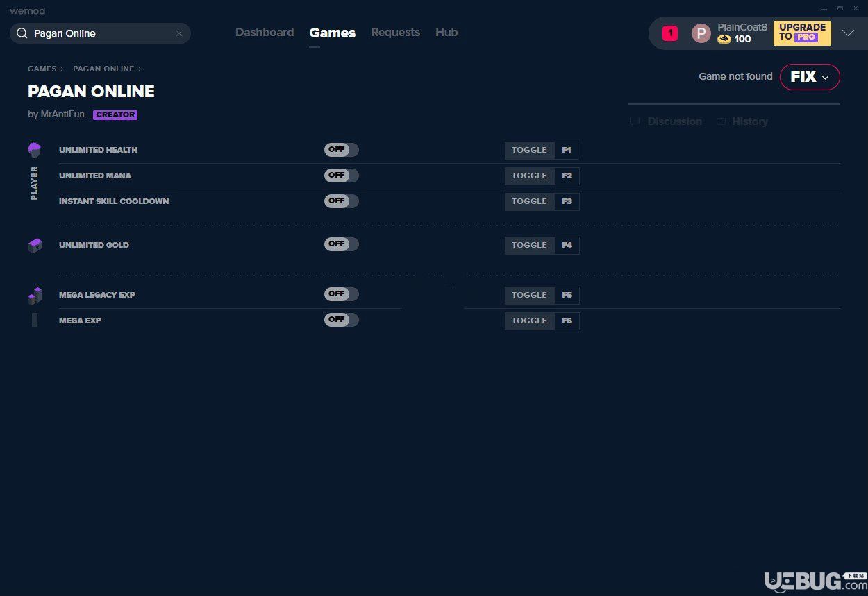Open the Hub tab
Screen dimensions: 868x596
coord(446,33)
